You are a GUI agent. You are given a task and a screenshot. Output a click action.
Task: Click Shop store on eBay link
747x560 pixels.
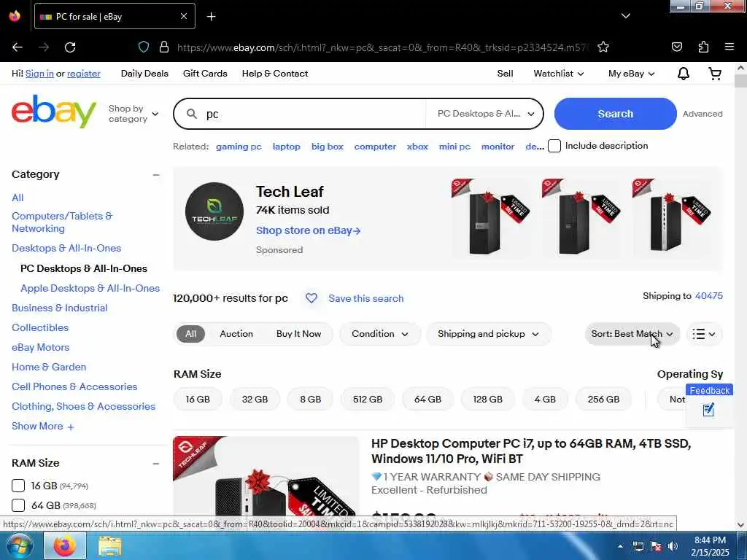tap(309, 230)
